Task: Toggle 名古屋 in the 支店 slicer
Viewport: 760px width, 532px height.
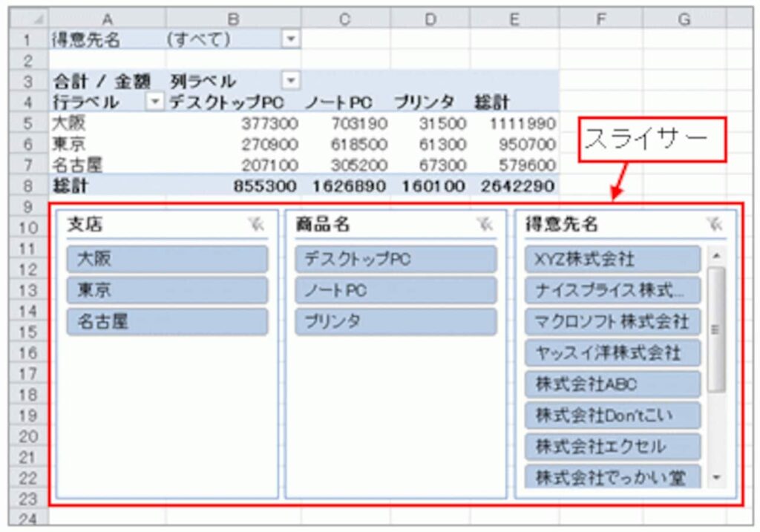Action: (x=167, y=322)
